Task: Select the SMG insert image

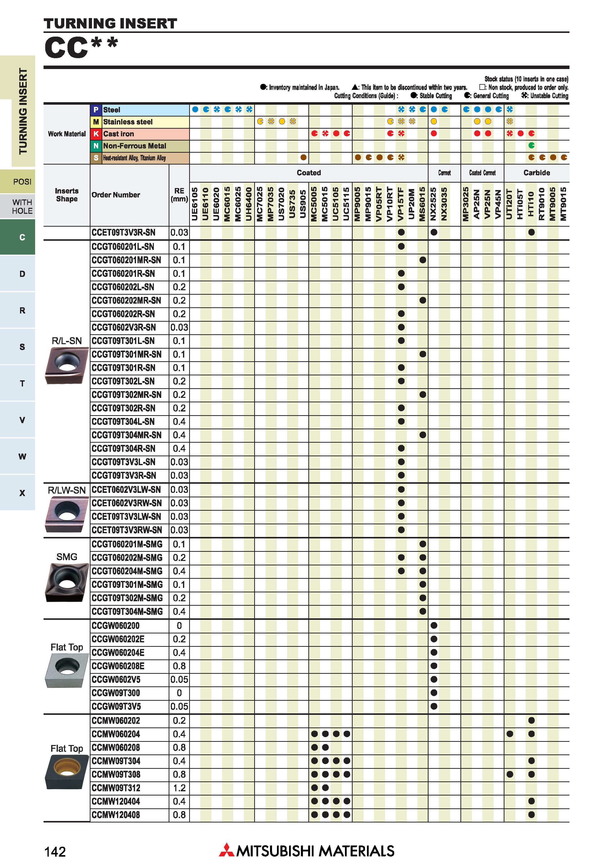Action: (x=67, y=582)
